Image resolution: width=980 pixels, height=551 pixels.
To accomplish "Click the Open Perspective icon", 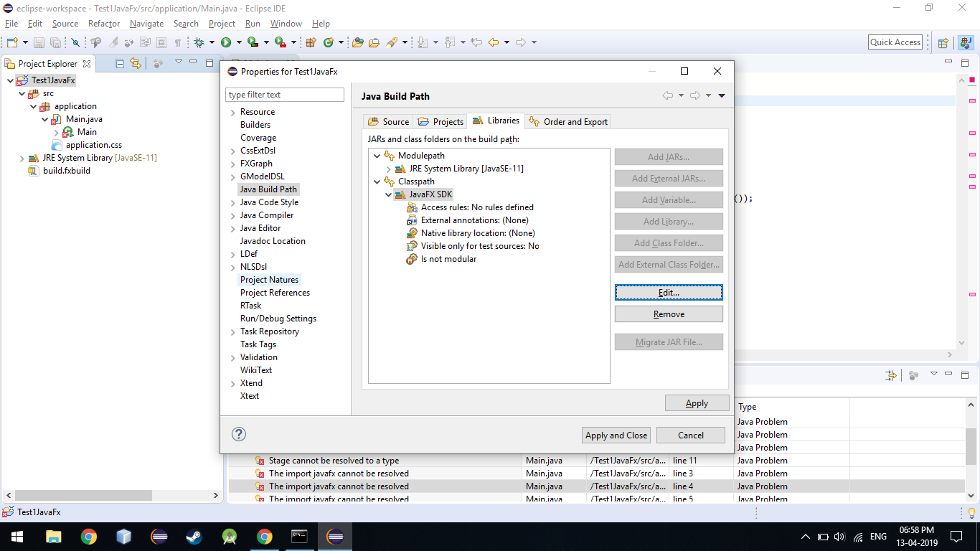I will tap(943, 42).
